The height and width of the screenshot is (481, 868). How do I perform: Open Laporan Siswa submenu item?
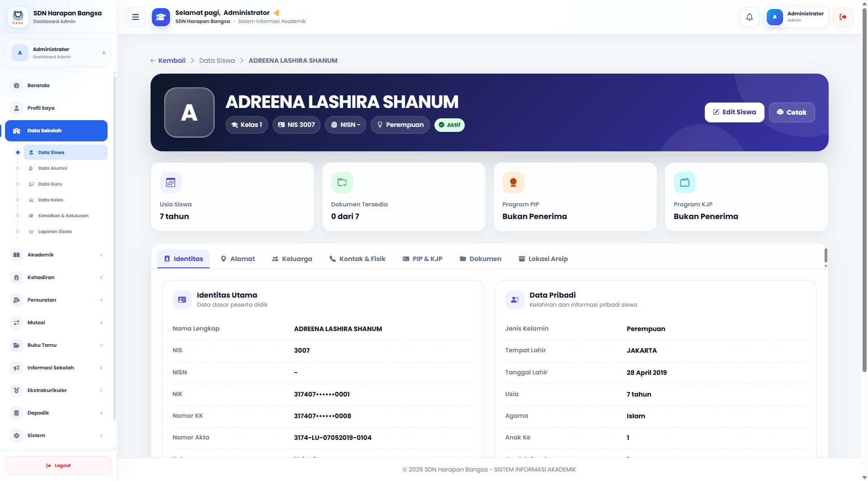(x=66, y=231)
